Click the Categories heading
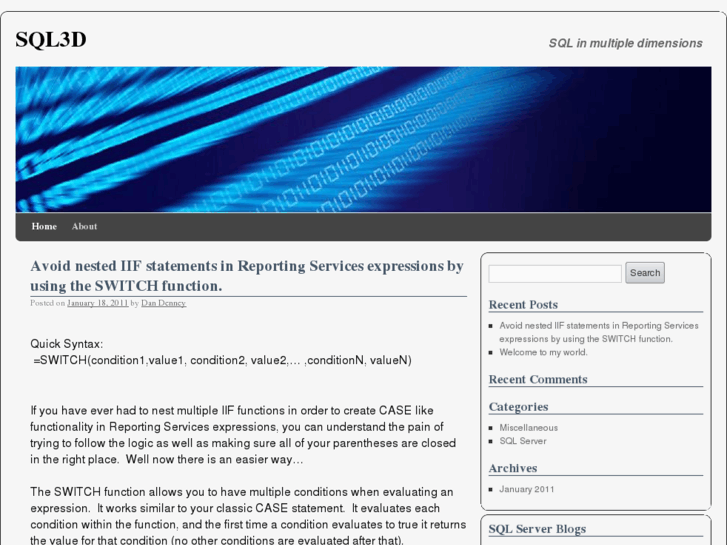The width and height of the screenshot is (727, 545). point(518,407)
